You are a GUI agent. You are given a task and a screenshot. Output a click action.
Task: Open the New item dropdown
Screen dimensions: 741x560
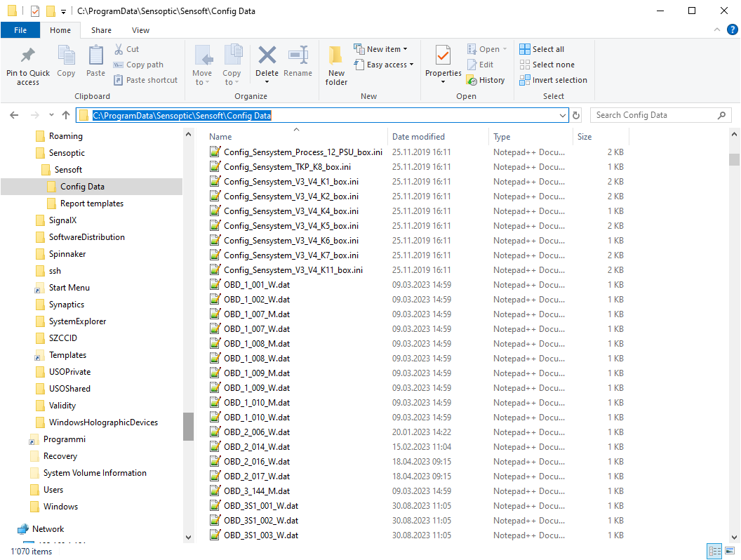(x=381, y=49)
